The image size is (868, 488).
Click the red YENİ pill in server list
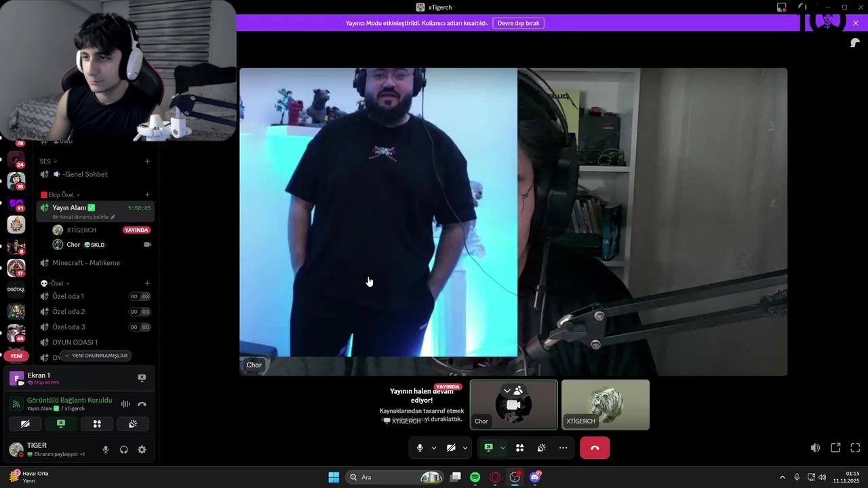(x=16, y=356)
